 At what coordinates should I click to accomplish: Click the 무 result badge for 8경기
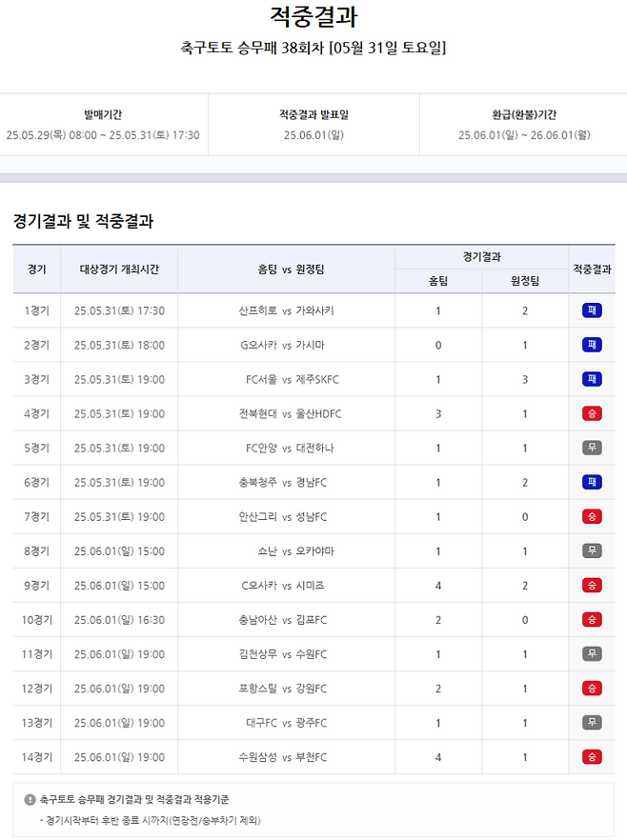tap(592, 550)
